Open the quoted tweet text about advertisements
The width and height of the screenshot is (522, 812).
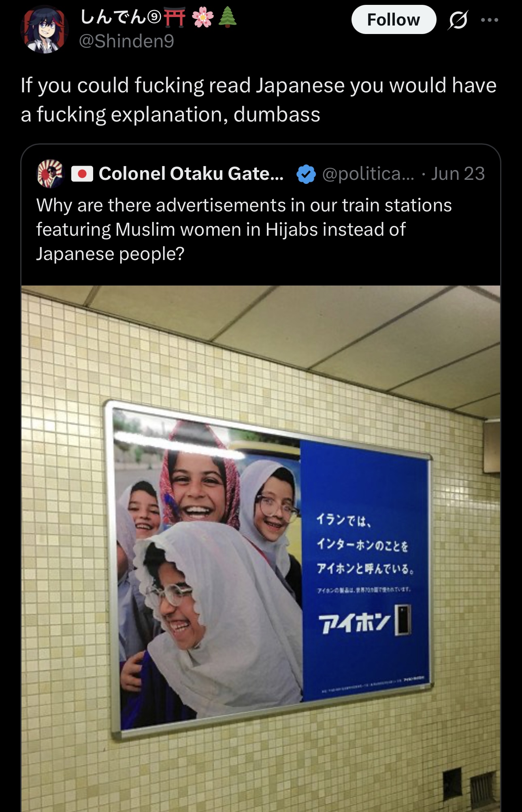(244, 230)
